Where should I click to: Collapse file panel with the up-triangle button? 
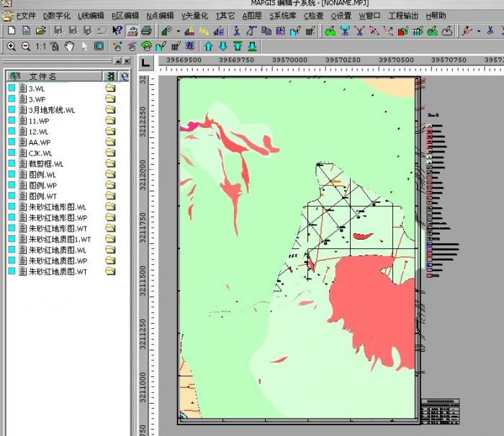[x=118, y=62]
